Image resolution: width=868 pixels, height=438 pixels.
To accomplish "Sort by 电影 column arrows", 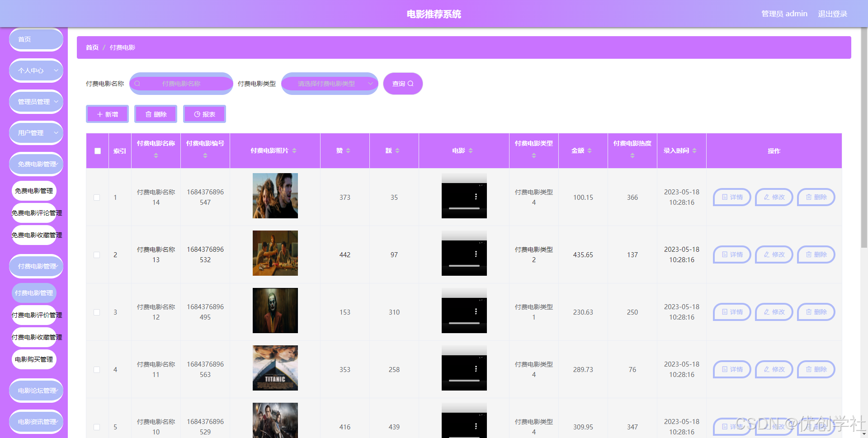I will [471, 151].
